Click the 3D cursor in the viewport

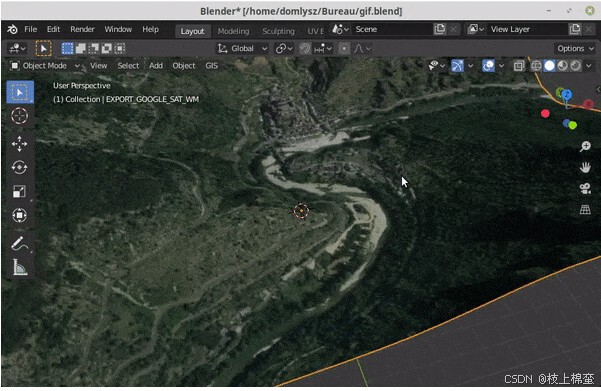[x=301, y=211]
